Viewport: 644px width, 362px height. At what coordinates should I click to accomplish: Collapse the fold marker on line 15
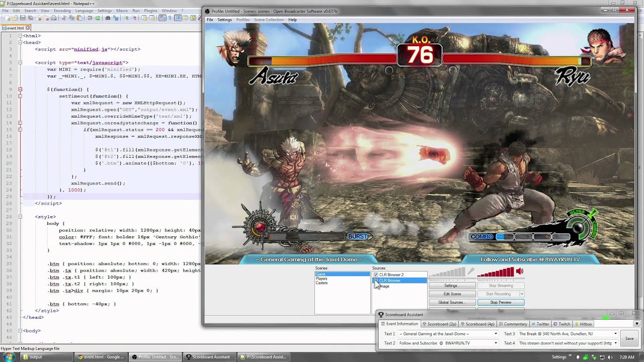pyautogui.click(x=20, y=130)
